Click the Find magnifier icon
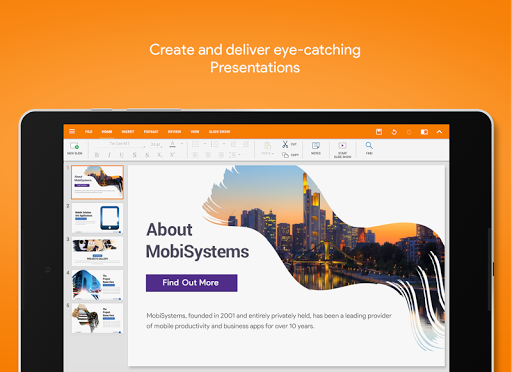 (x=369, y=145)
